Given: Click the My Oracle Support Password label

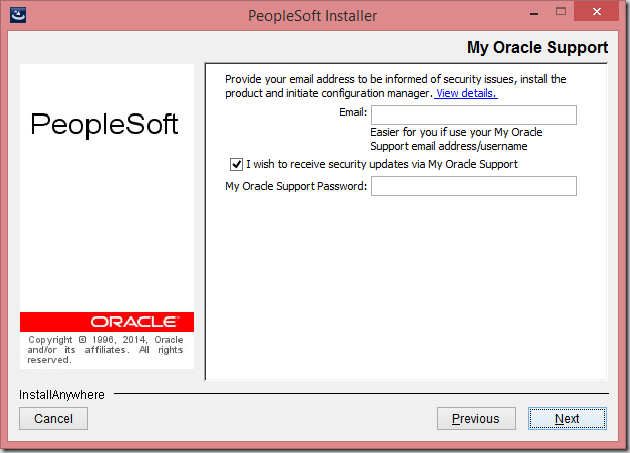Looking at the screenshot, I should (296, 186).
